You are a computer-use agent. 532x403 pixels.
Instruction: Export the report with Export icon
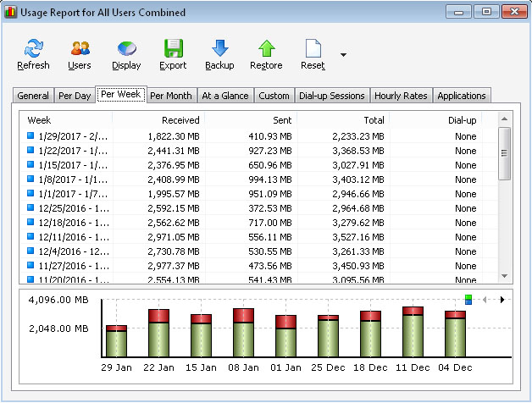(173, 49)
